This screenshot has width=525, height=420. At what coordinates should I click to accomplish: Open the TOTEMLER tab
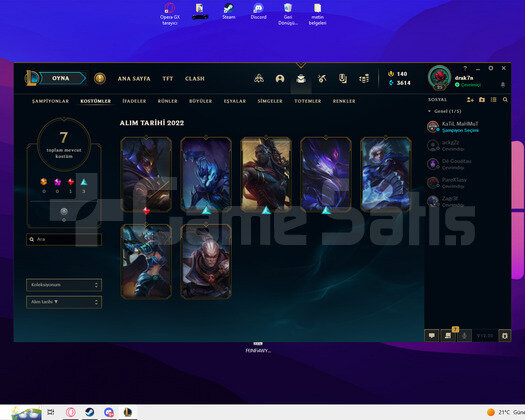(307, 101)
